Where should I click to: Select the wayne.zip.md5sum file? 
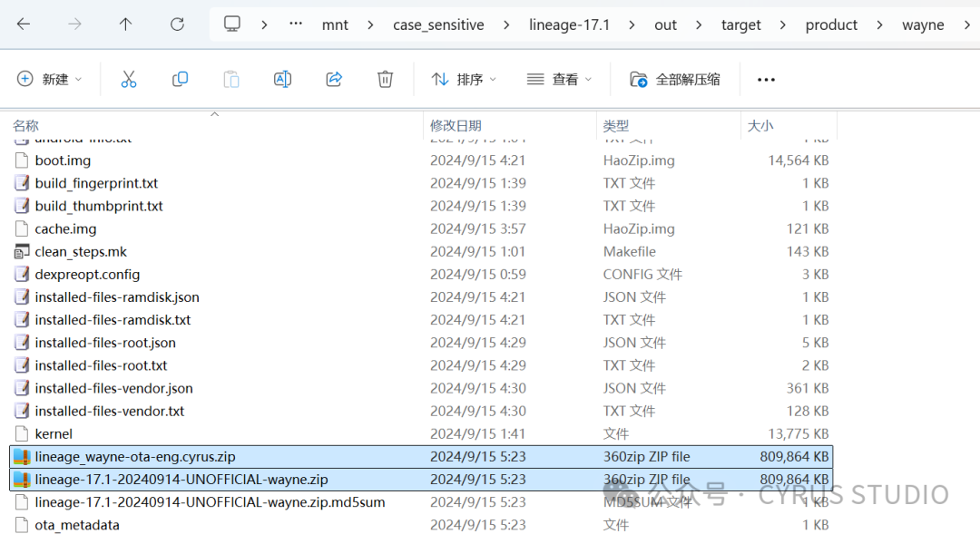coord(210,502)
